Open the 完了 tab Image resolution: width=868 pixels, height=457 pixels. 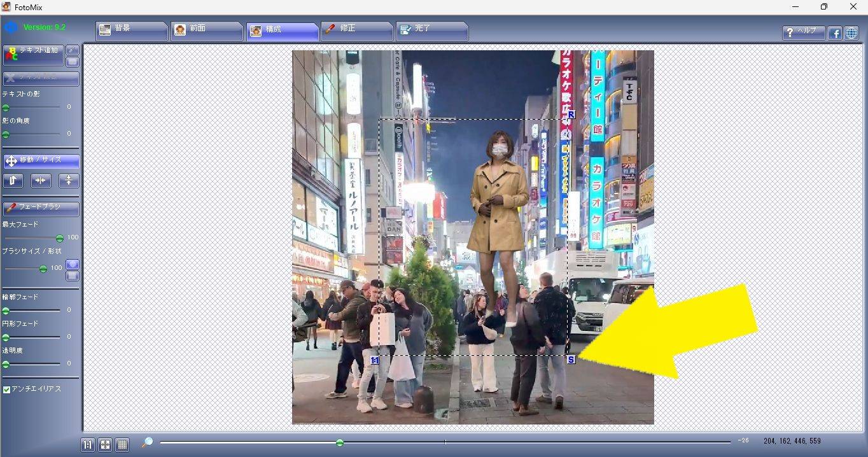point(431,30)
